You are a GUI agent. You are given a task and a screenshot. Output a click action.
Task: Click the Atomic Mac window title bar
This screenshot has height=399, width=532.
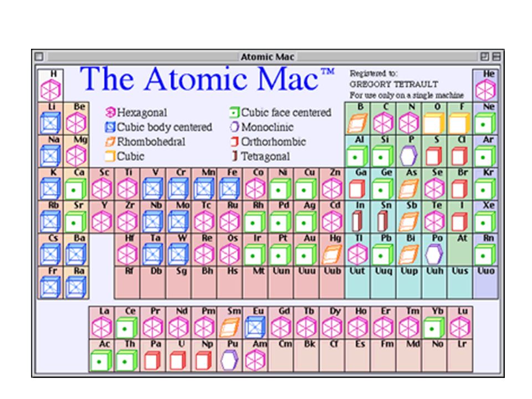pos(267,57)
